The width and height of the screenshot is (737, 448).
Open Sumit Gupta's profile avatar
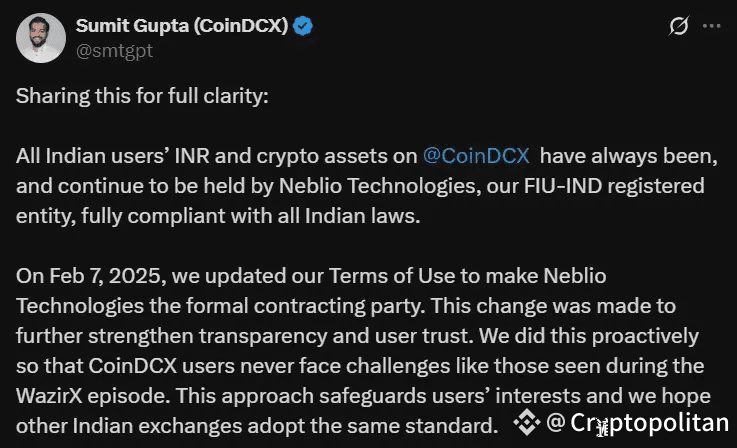40,38
